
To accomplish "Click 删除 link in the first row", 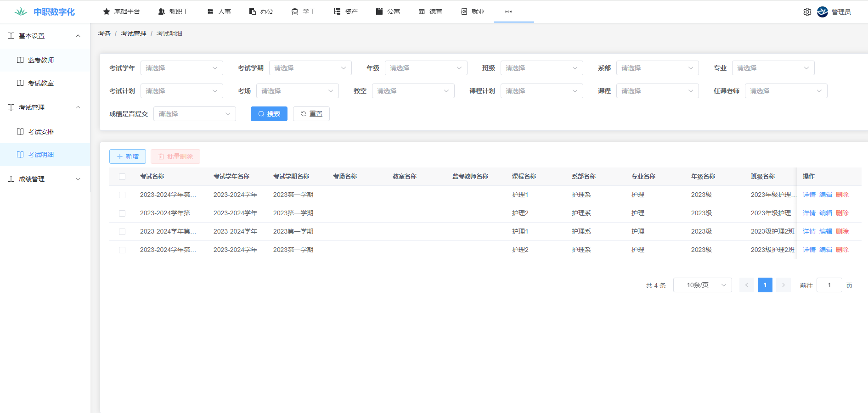I will 842,195.
